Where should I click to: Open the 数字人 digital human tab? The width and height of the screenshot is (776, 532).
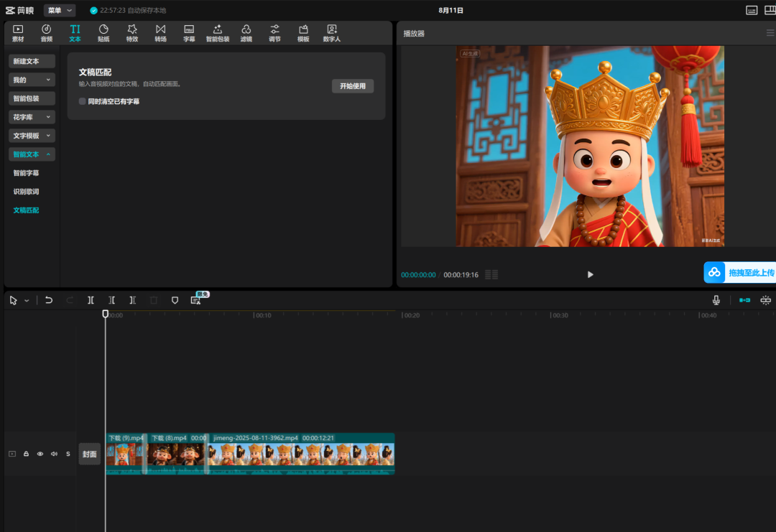tap(332, 33)
